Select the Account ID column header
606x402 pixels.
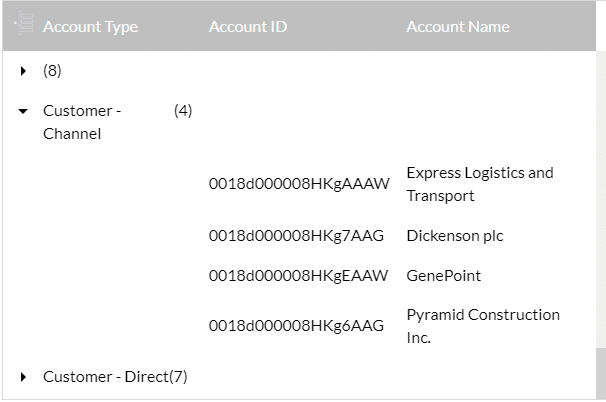pyautogui.click(x=248, y=27)
